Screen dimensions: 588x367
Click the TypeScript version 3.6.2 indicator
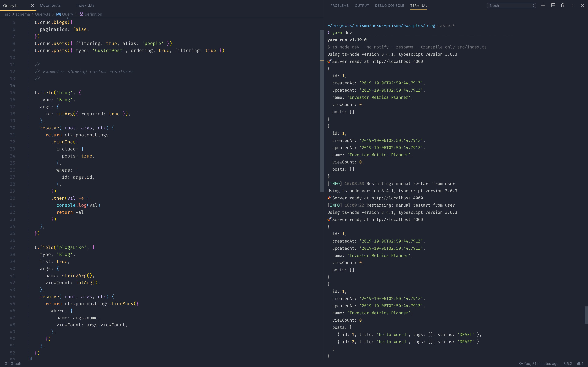pyautogui.click(x=568, y=363)
